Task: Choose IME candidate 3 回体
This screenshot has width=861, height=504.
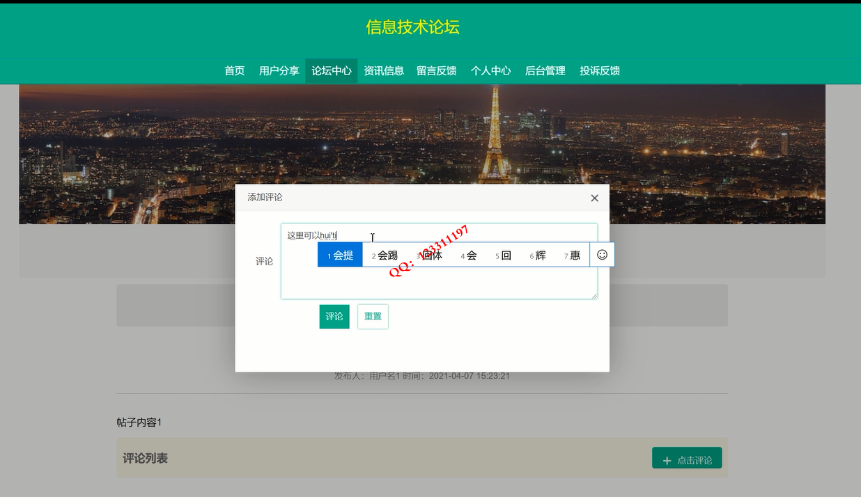Action: coord(430,255)
